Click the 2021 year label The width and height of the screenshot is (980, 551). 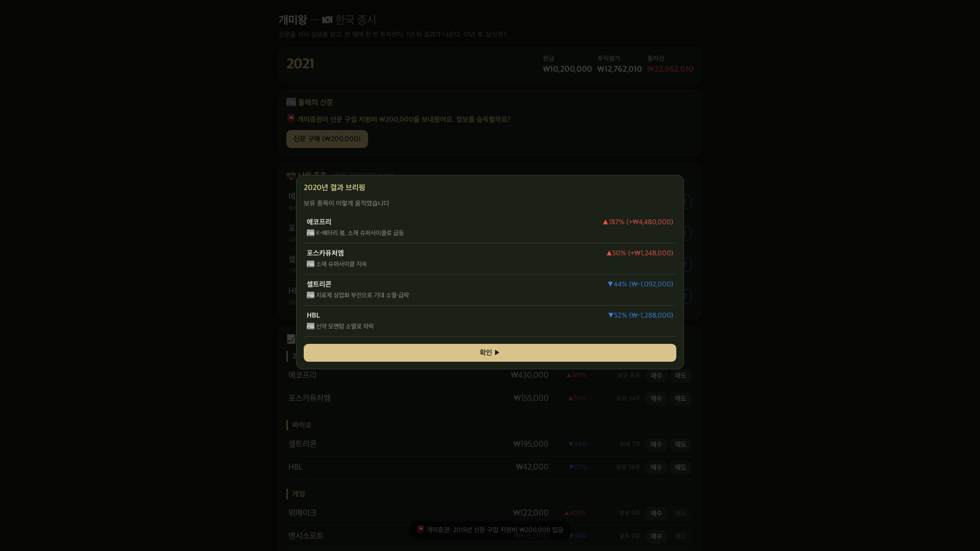(300, 64)
